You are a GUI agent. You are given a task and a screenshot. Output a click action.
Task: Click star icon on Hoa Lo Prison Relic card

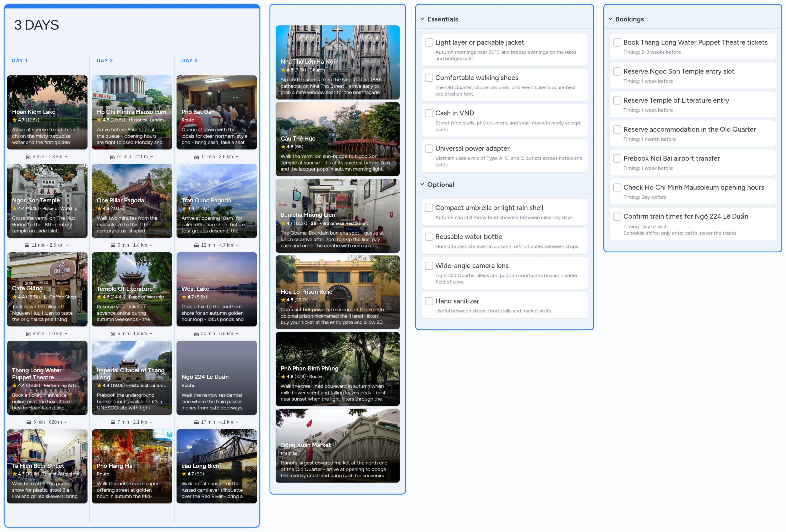tap(283, 300)
